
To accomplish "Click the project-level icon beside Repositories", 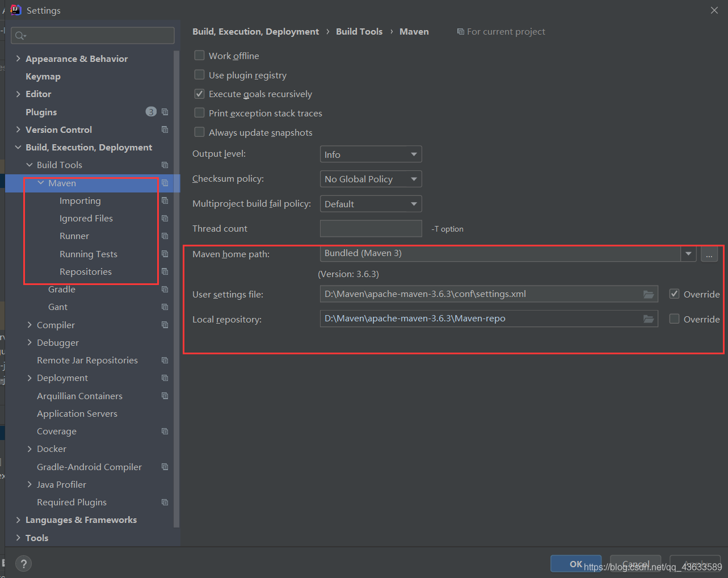I will click(x=165, y=271).
